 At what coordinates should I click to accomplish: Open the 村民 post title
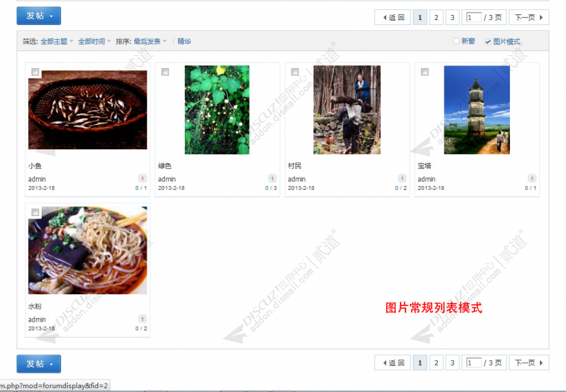(x=295, y=166)
